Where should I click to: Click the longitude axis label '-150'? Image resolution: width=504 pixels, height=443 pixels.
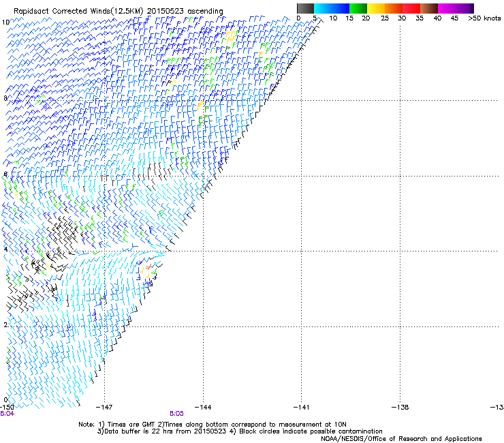(x=7, y=408)
